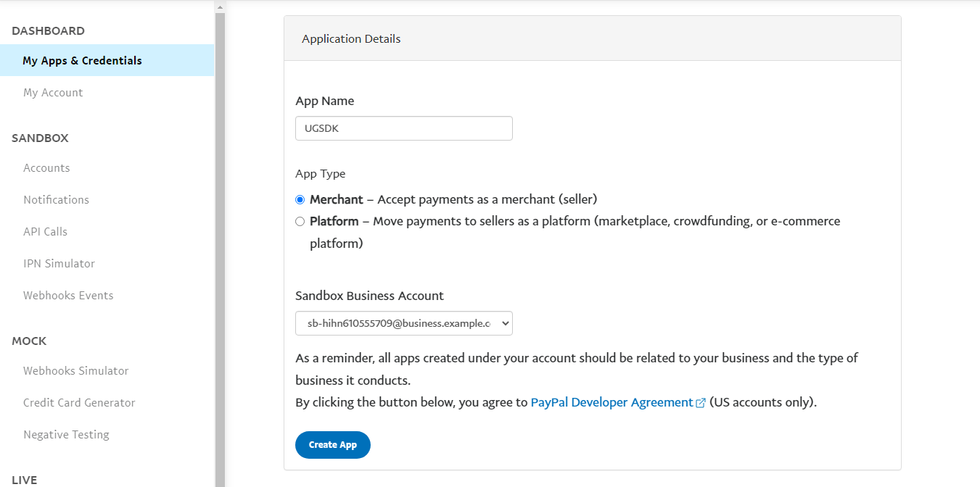Click the external link icon beside Agreement

coord(701,403)
